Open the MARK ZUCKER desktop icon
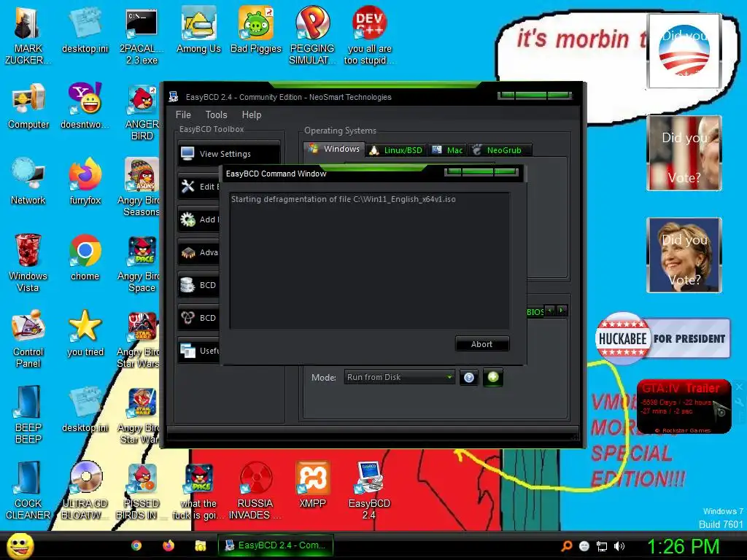 pos(27,35)
